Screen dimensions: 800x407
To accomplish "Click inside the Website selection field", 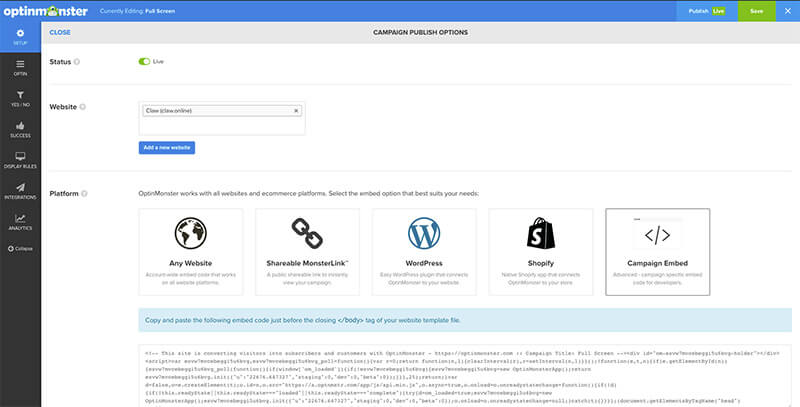I will click(x=222, y=118).
